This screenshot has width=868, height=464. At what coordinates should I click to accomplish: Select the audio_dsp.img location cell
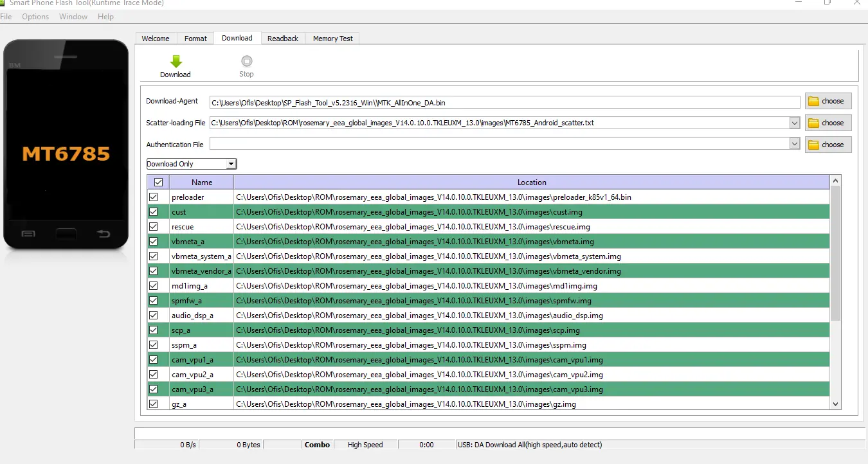coord(532,316)
